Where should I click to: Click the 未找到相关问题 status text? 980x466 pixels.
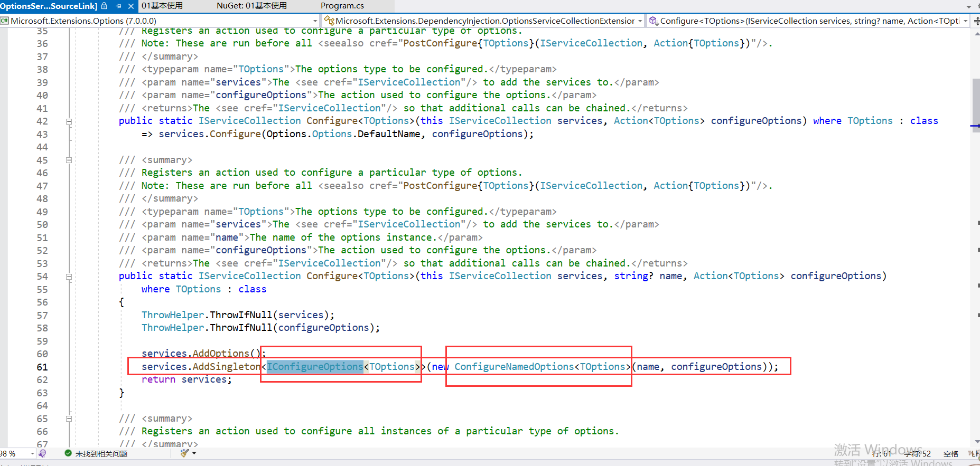[x=101, y=454]
